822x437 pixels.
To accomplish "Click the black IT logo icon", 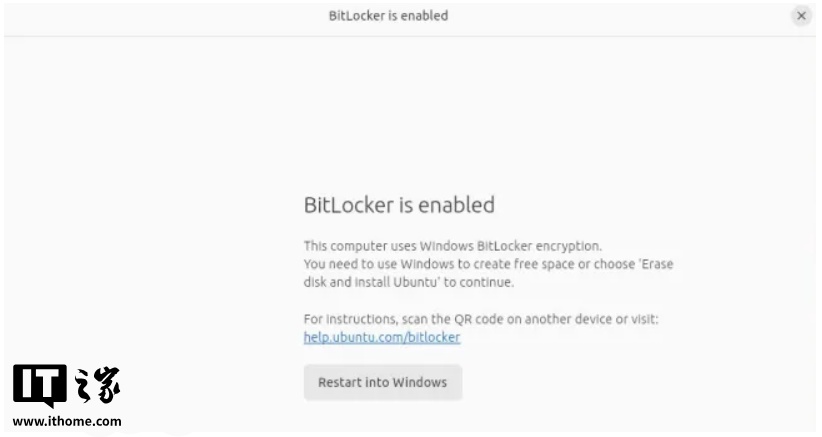I will [x=40, y=386].
